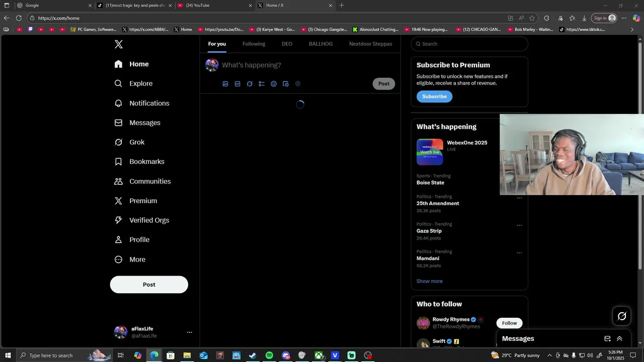Switch to the Google browser tab
Image resolution: width=644 pixels, height=362 pixels.
[x=54, y=6]
